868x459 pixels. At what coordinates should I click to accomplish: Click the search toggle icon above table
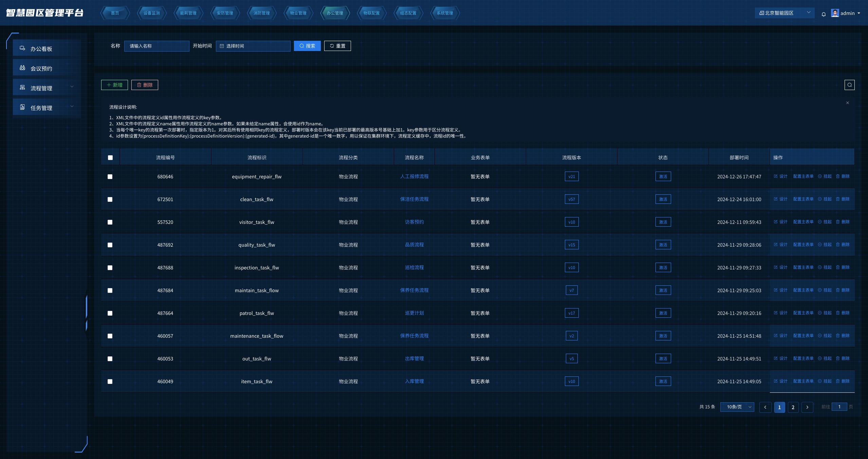tap(849, 85)
